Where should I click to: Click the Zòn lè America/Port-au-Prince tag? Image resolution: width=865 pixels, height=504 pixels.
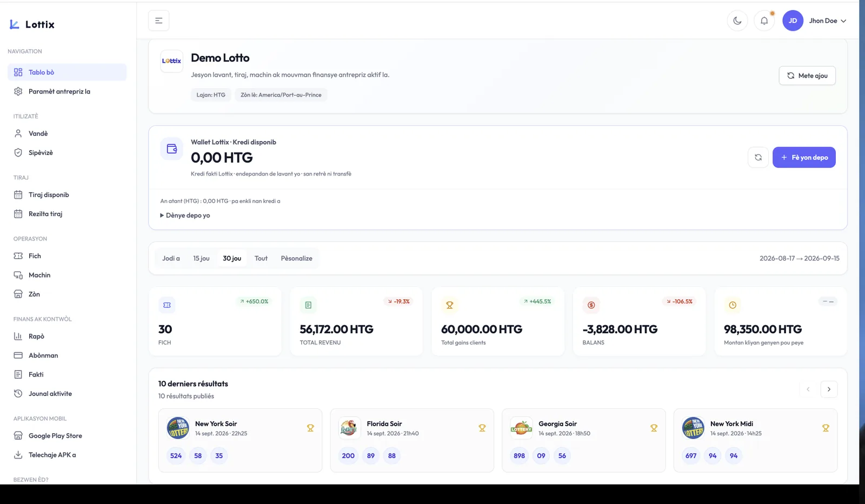pos(281,95)
